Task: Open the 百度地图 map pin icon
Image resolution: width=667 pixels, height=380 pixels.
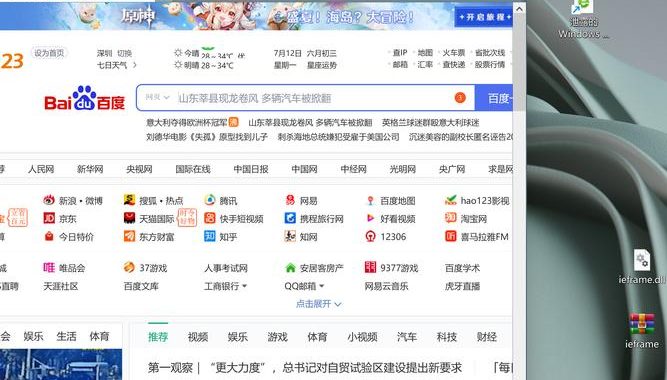Action: click(x=371, y=200)
